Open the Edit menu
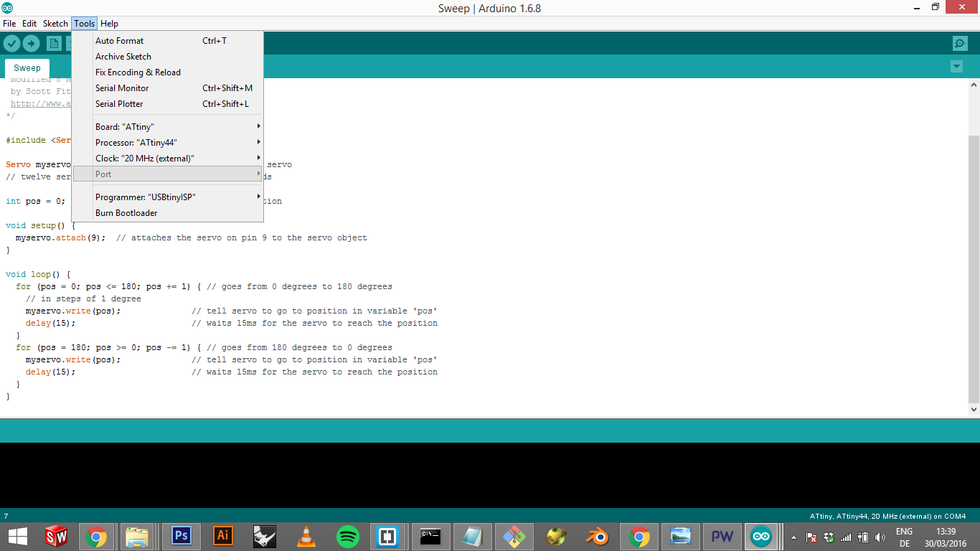 point(29,24)
